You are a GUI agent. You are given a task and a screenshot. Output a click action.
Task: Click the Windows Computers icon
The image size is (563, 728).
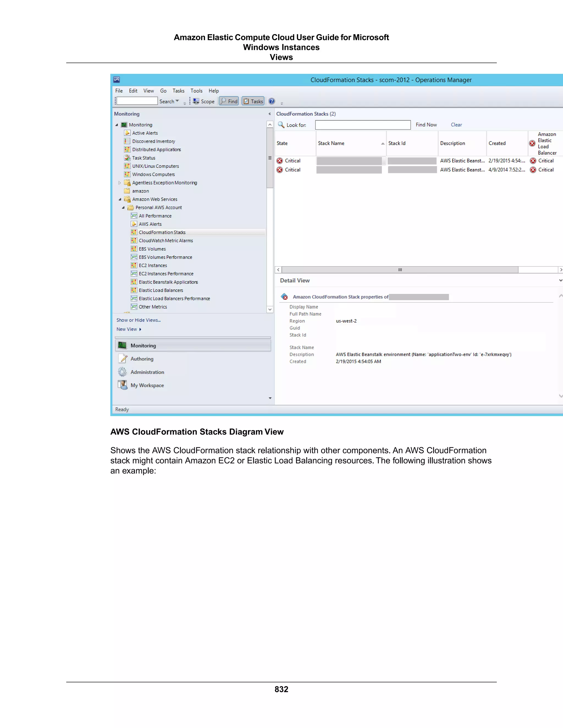[127, 174]
